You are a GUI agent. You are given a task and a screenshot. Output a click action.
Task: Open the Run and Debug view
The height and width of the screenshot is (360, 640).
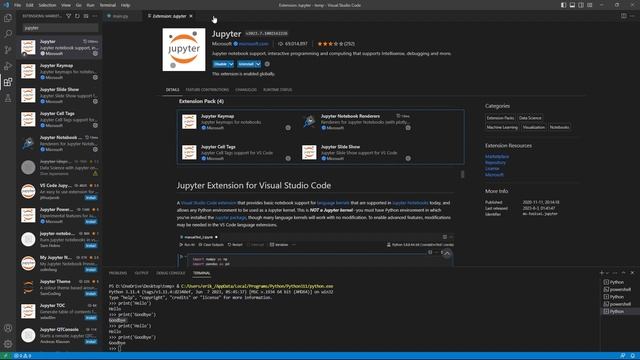click(x=8, y=66)
